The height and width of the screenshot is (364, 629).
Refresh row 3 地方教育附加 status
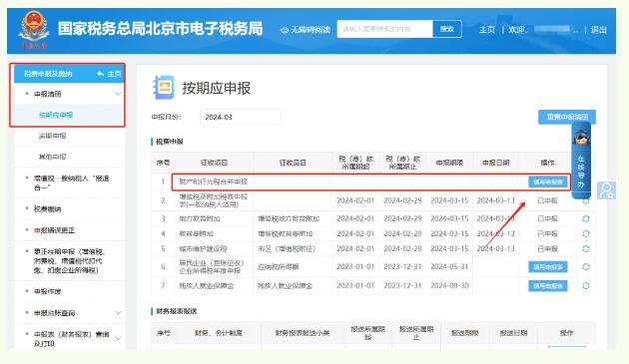click(586, 218)
